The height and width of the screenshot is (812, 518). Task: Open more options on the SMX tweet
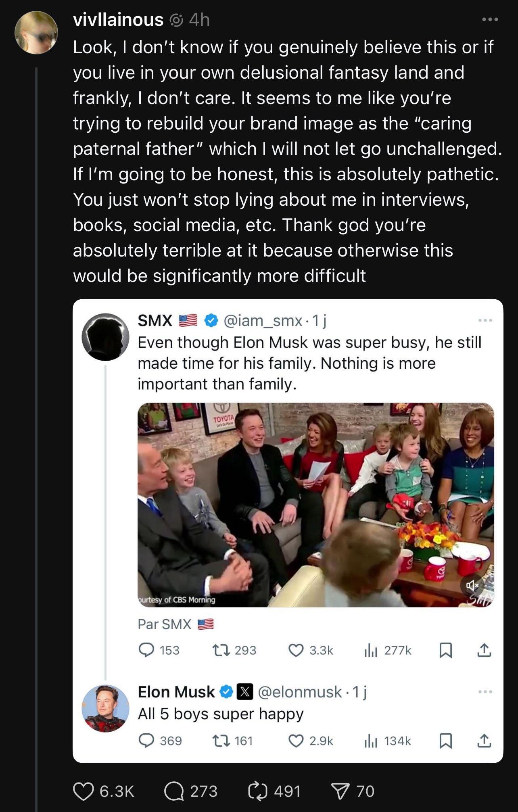(485, 321)
